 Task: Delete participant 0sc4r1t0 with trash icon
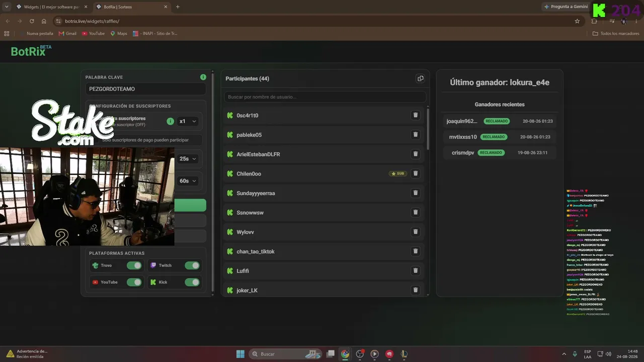point(416,115)
